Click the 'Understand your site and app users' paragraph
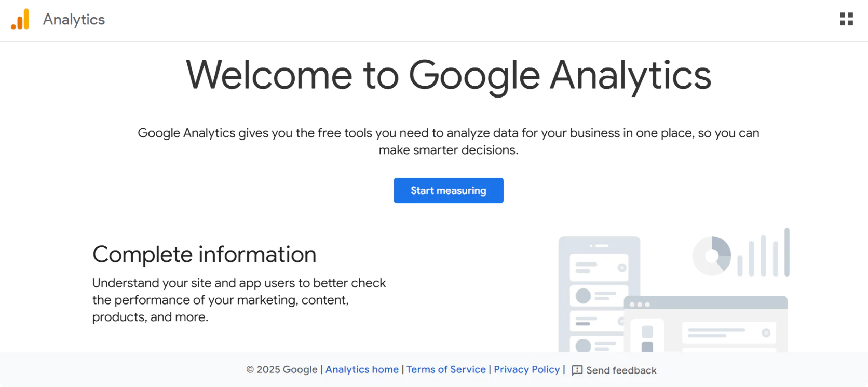 click(x=239, y=300)
